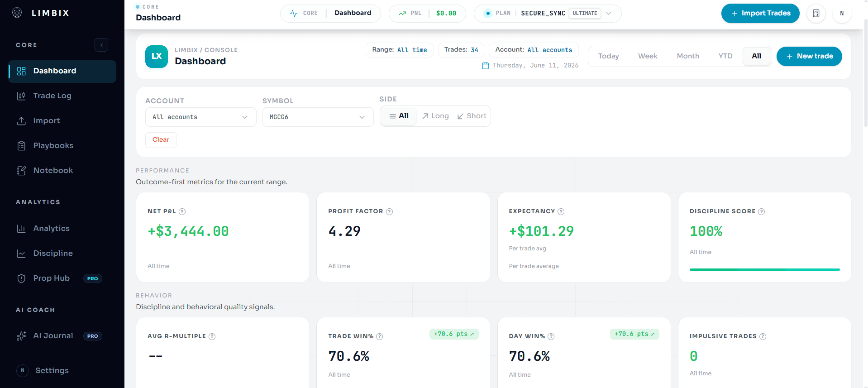Click the Import Trades button
868x388 pixels.
760,13
